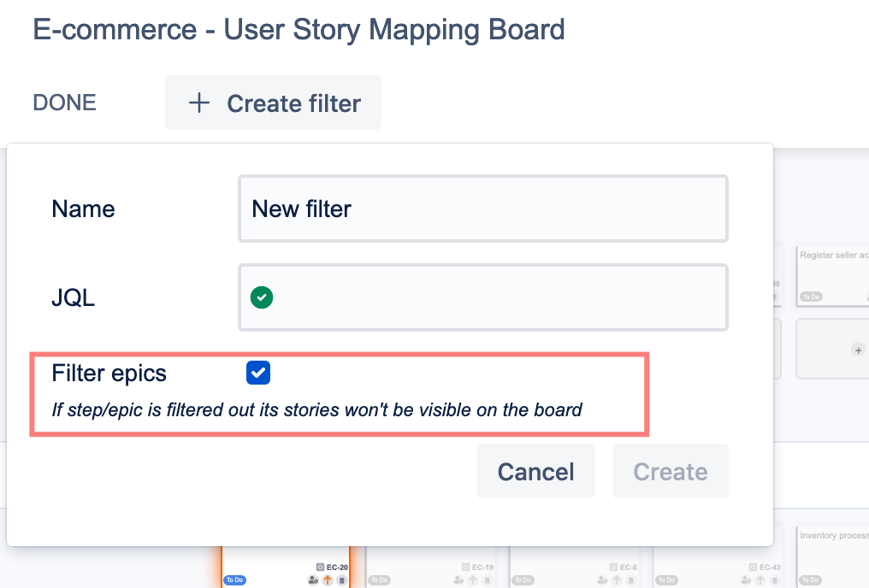Click the To Do badge on EC-19
This screenshot has height=588, width=869.
(379, 580)
